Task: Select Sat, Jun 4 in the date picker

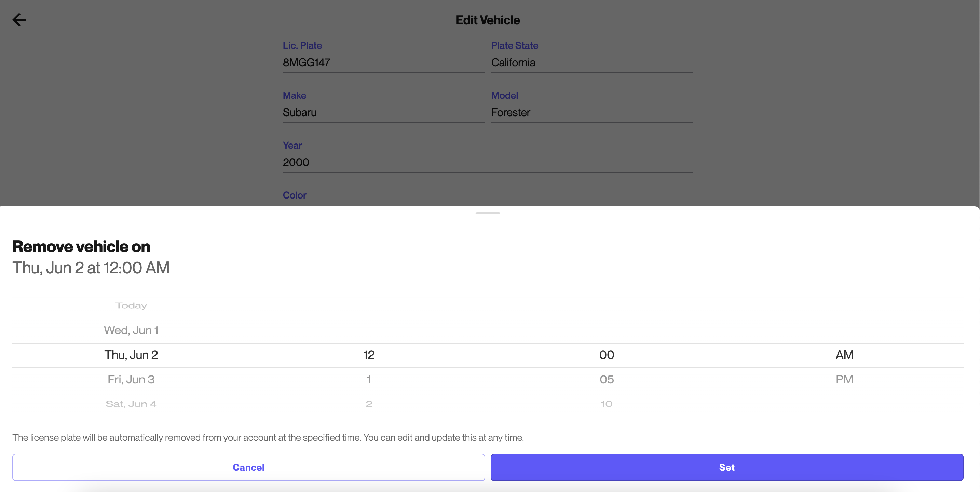Action: pyautogui.click(x=131, y=404)
